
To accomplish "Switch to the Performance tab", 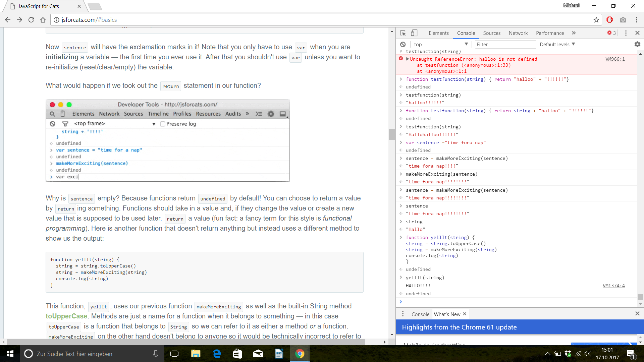I will click(550, 33).
